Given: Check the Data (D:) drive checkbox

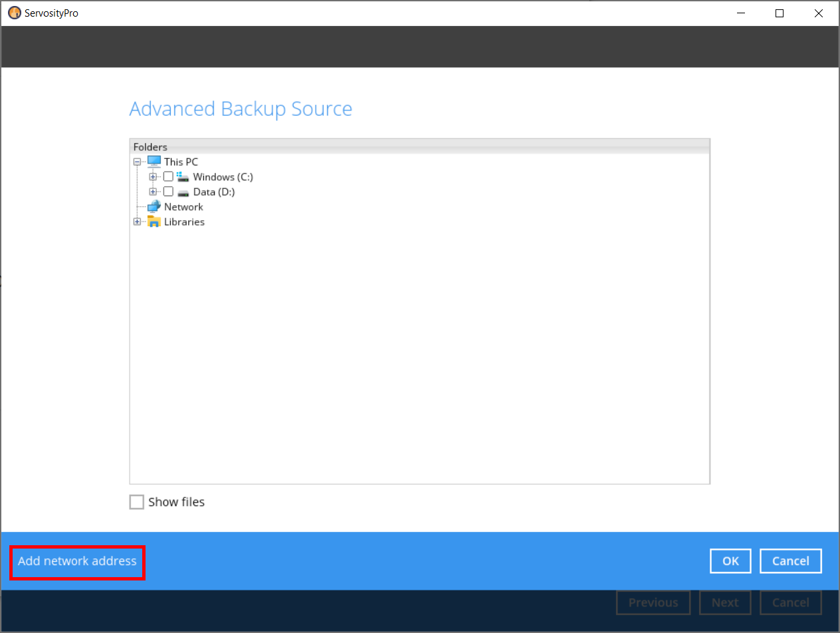Looking at the screenshot, I should 168,191.
